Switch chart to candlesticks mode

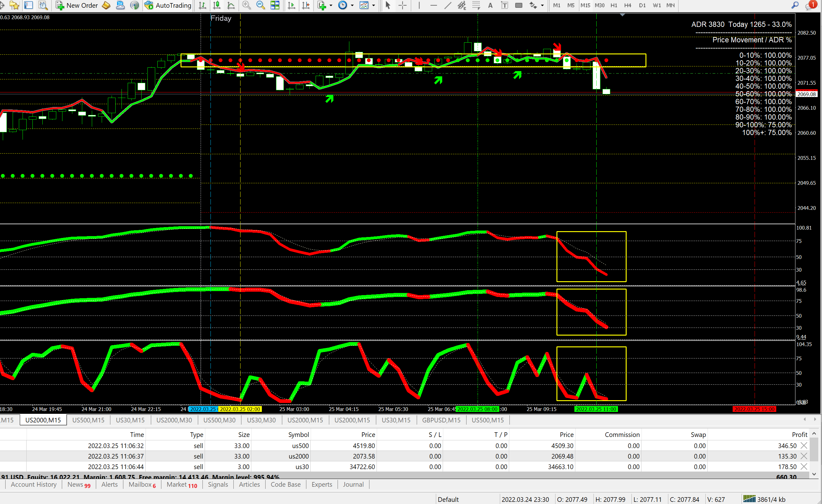pyautogui.click(x=216, y=5)
